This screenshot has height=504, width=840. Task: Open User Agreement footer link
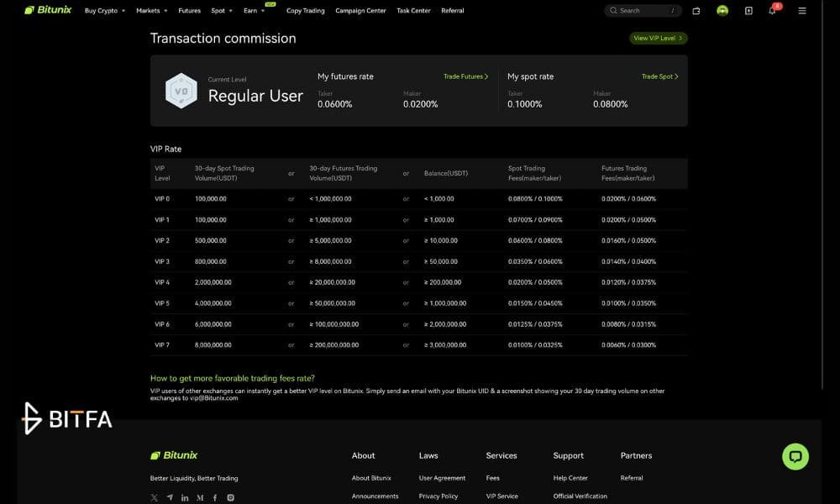[442, 478]
